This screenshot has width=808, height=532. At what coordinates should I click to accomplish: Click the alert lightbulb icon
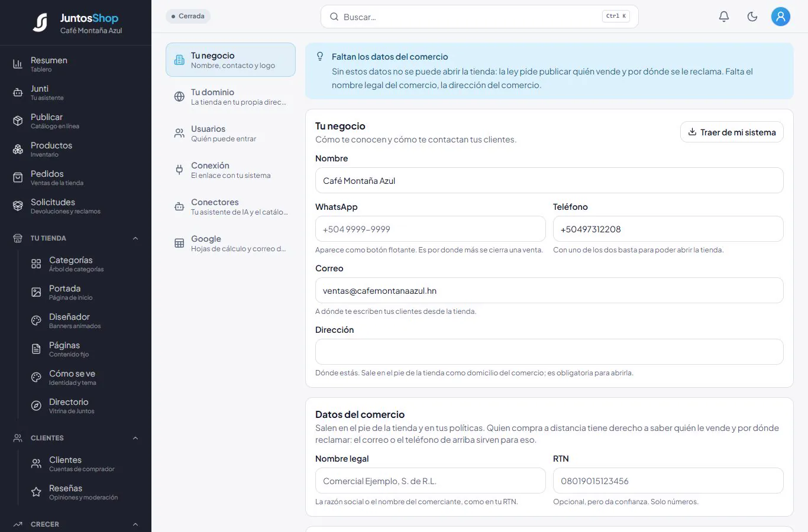tap(320, 57)
